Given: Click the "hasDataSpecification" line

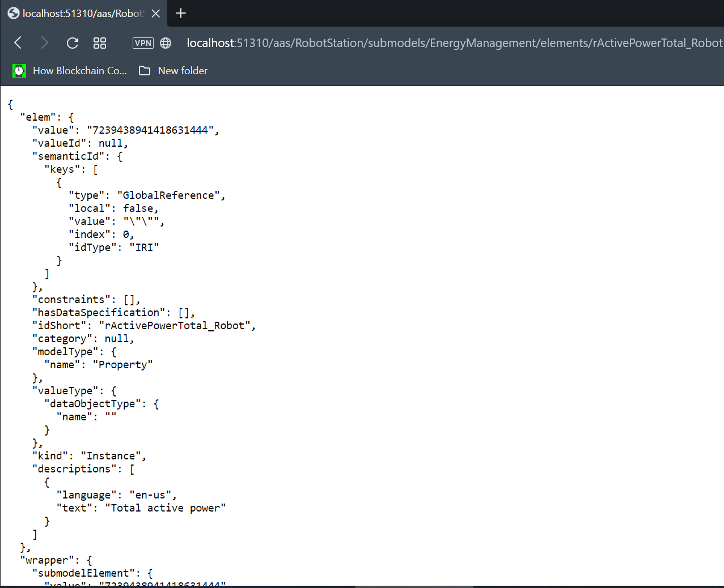Looking at the screenshot, I should [113, 313].
